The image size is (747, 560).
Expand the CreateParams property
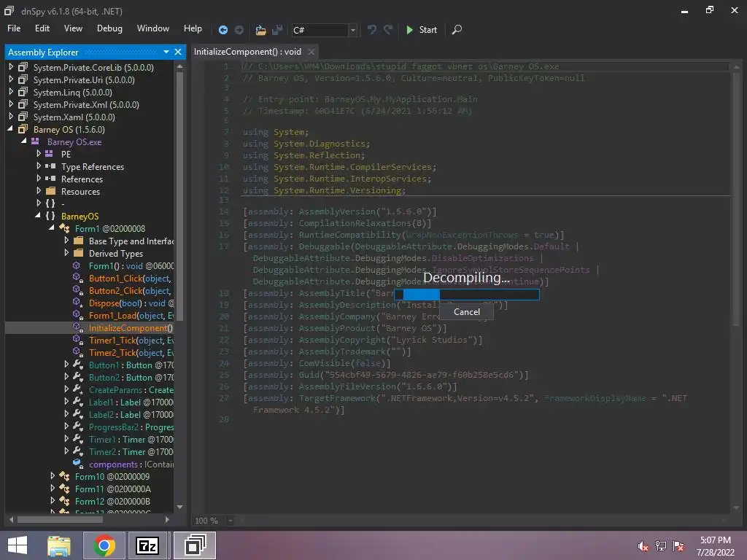point(66,389)
